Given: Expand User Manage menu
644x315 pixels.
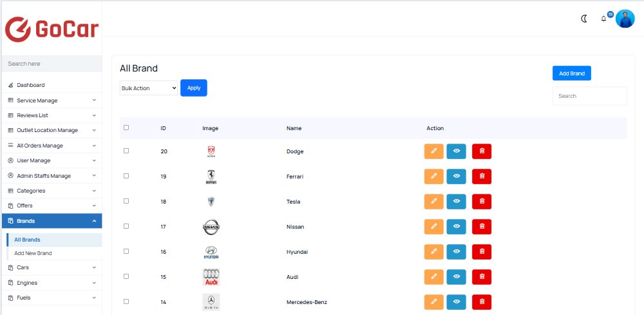Looking at the screenshot, I should (x=52, y=160).
